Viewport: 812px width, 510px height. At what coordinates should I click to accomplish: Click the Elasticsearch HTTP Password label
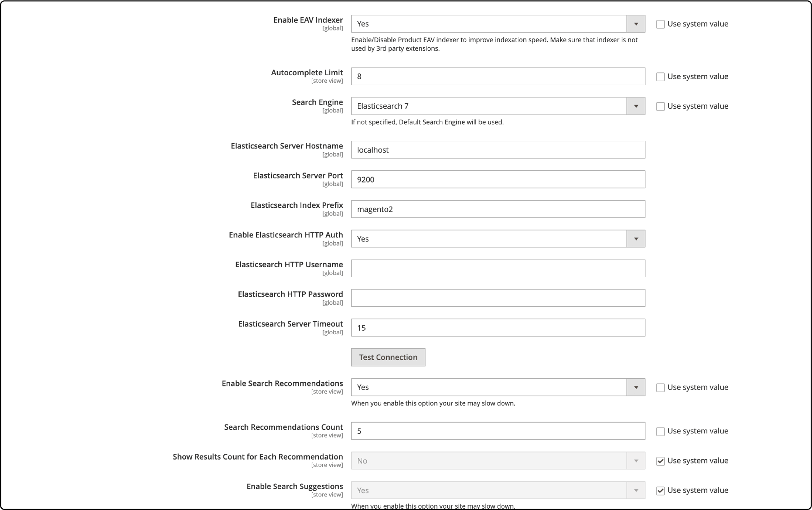[290, 294]
